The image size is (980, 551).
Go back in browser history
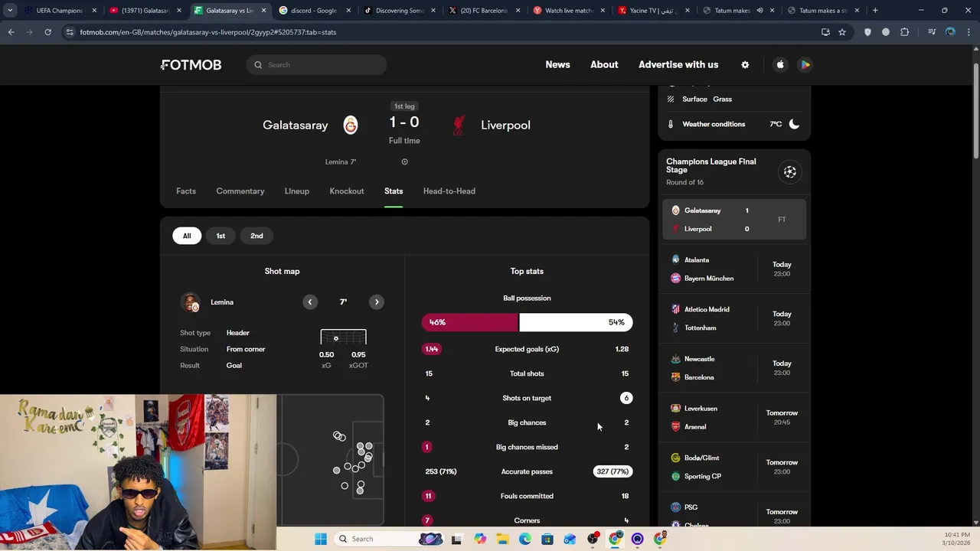click(x=11, y=32)
